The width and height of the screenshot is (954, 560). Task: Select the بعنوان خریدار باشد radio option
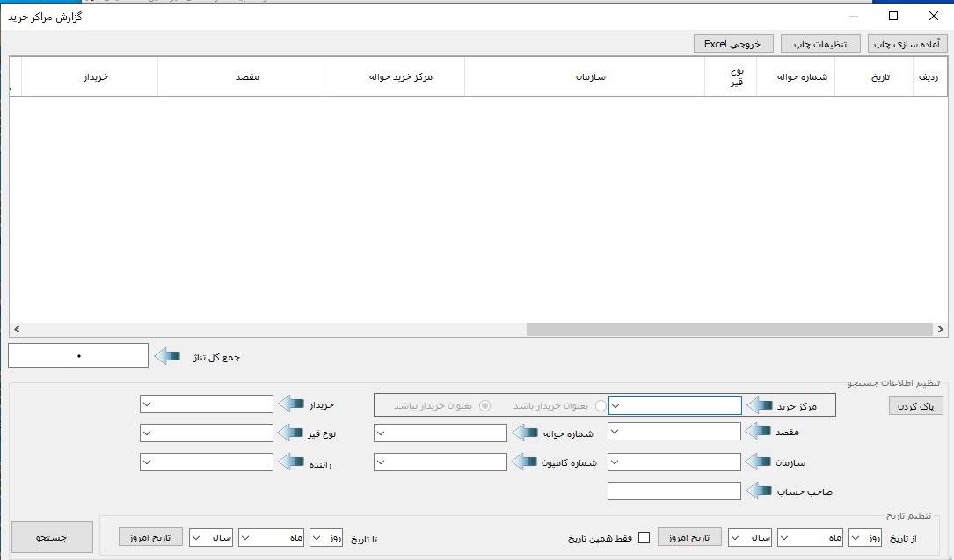601,405
